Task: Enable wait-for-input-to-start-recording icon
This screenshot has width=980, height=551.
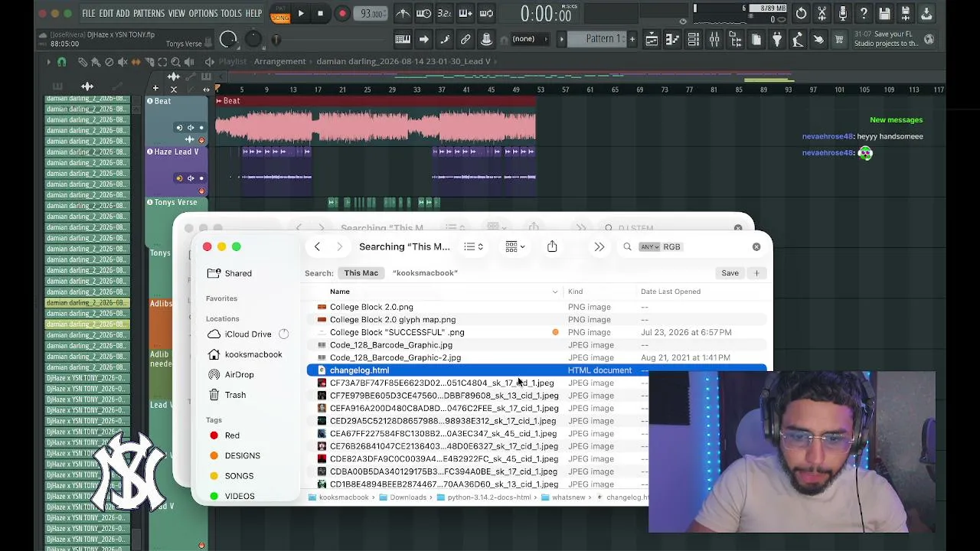Action: point(423,13)
